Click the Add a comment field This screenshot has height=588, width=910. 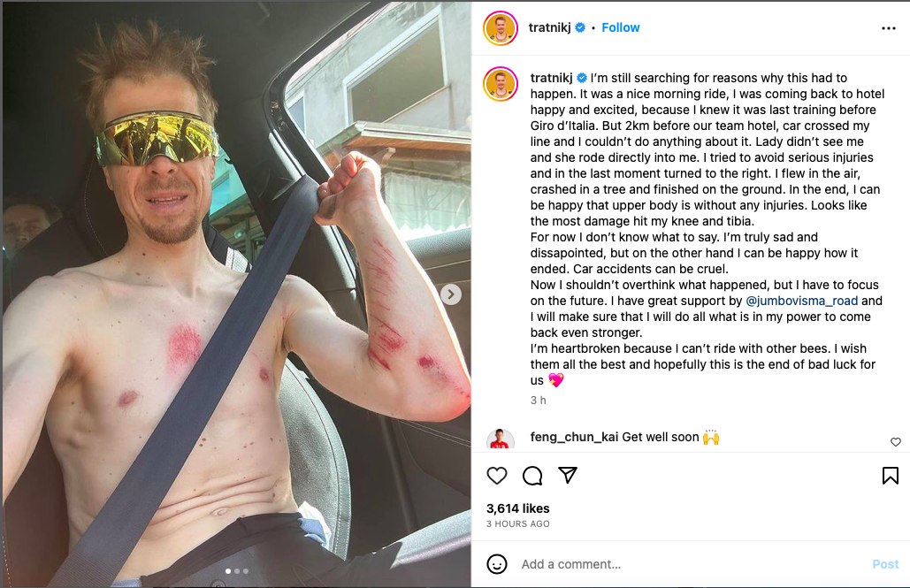click(691, 564)
